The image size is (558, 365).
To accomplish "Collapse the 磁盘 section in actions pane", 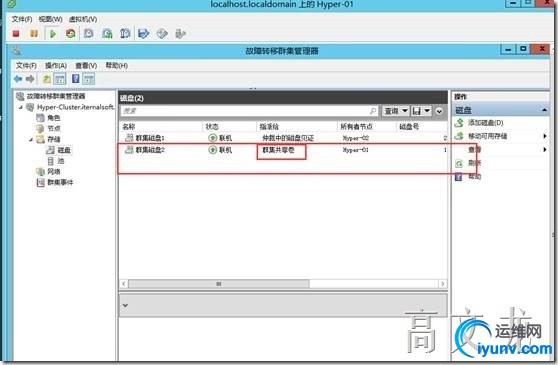I will 544,110.
